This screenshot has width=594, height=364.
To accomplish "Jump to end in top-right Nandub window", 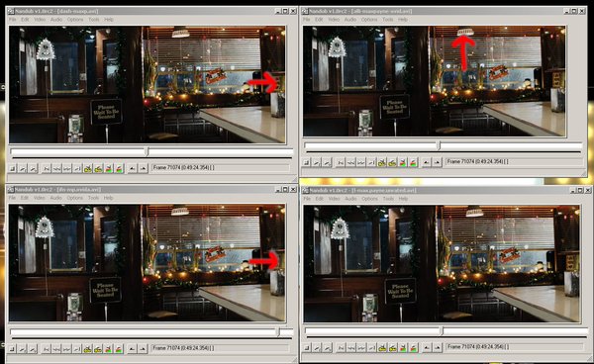I will 371,162.
